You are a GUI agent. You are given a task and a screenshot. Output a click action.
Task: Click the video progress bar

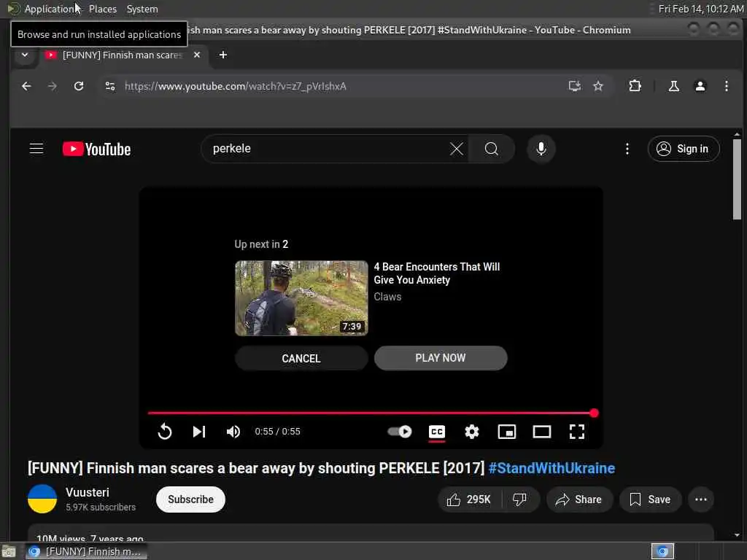(x=372, y=413)
